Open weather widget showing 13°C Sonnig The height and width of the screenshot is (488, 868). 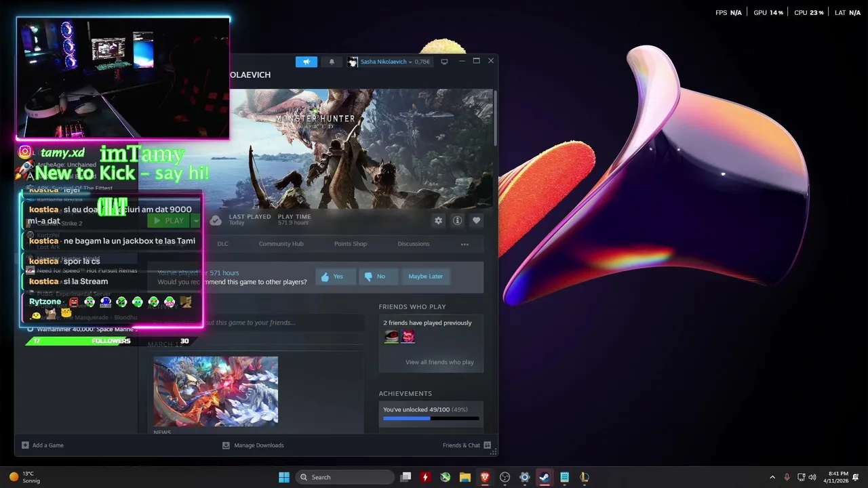24,477
